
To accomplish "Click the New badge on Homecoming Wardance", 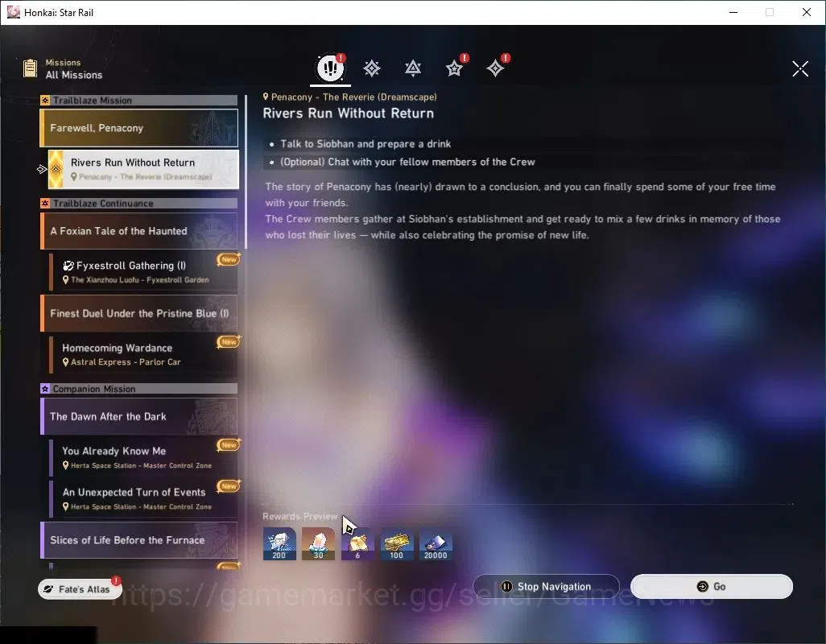I will 229,342.
